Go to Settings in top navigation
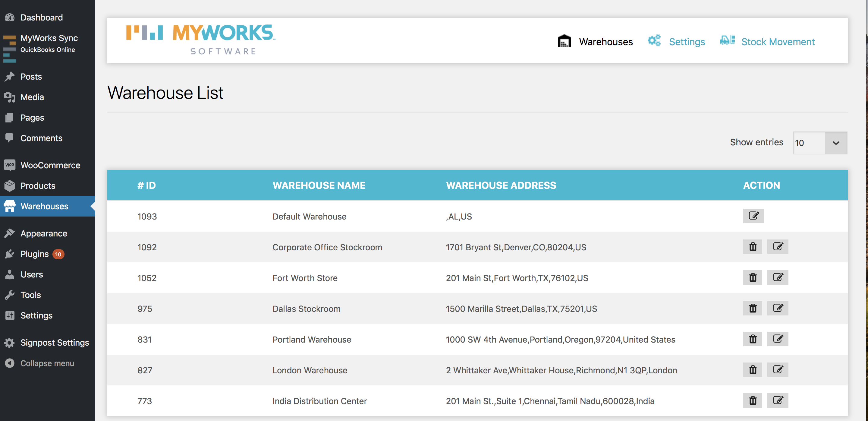Screen dimensions: 868x421 pos(686,42)
